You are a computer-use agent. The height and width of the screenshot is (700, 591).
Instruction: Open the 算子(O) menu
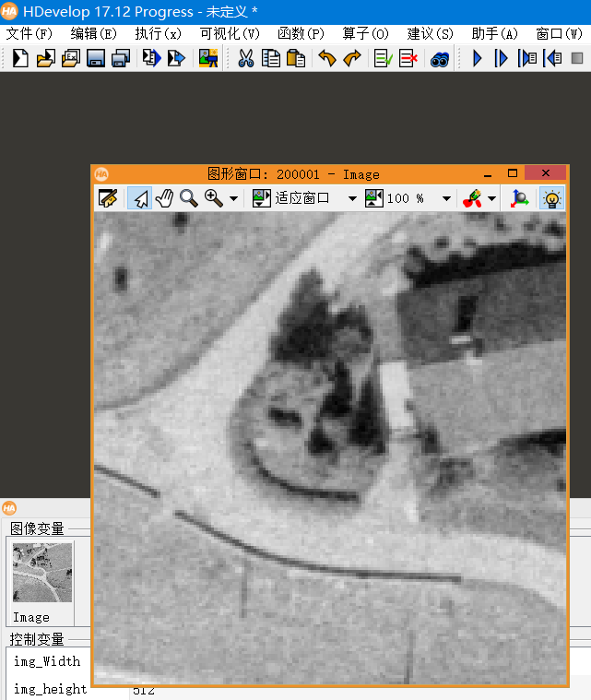pyautogui.click(x=366, y=34)
